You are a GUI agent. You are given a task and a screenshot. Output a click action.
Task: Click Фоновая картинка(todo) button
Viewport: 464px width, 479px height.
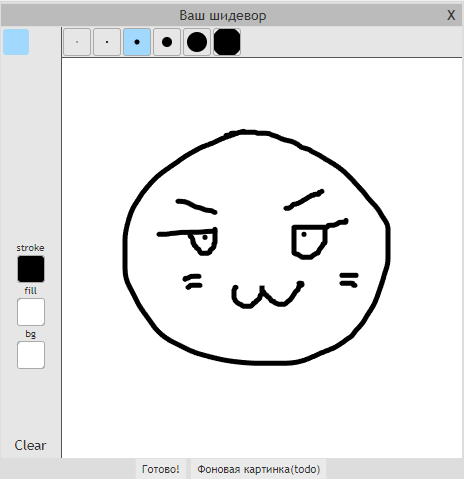pyautogui.click(x=258, y=469)
